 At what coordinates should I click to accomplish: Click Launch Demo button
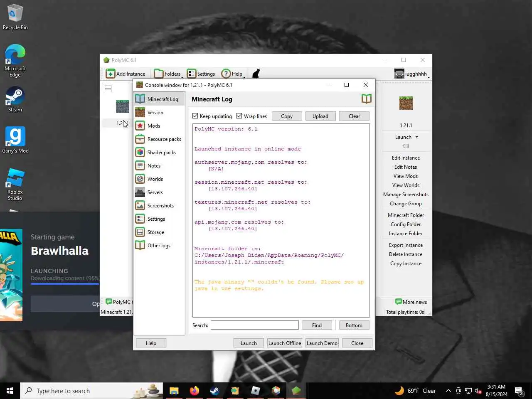click(322, 343)
